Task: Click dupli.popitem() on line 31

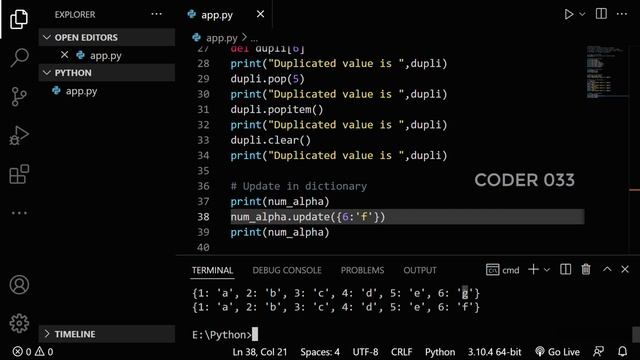Action: (x=276, y=110)
